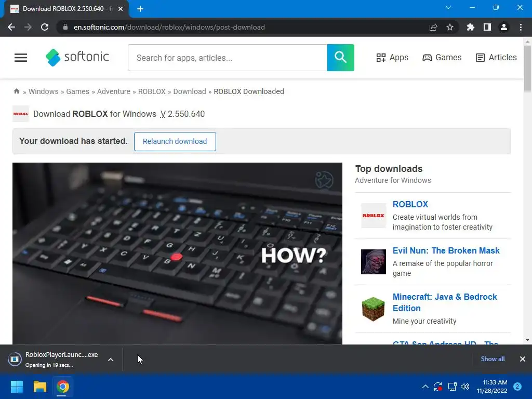Open the Chrome extensions puzzle icon
The height and width of the screenshot is (399, 532).
pyautogui.click(x=470, y=27)
